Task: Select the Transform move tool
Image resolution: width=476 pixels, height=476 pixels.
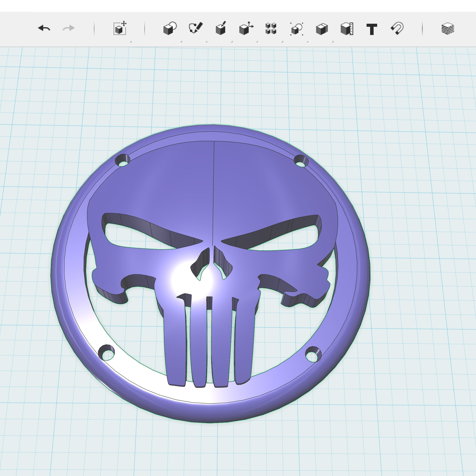Action: [x=120, y=28]
